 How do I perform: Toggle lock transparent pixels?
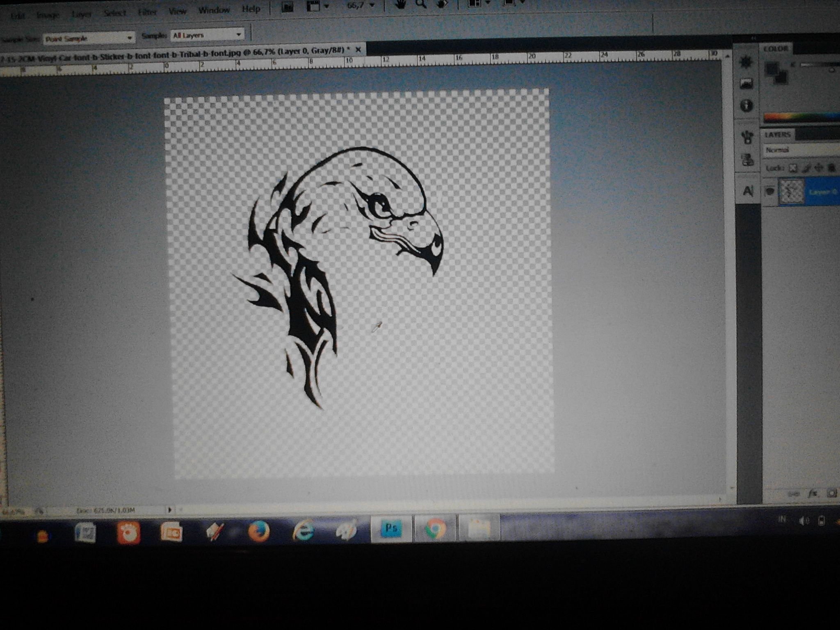[x=794, y=168]
